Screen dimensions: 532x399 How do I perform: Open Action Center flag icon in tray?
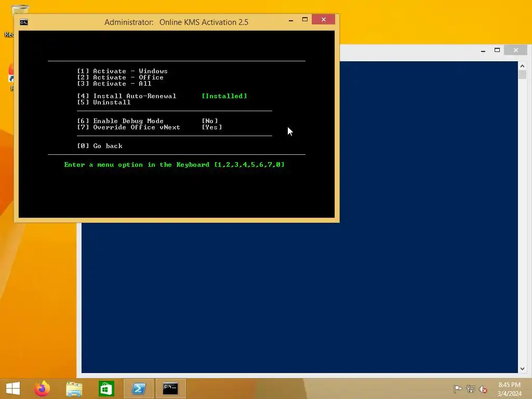click(x=458, y=389)
